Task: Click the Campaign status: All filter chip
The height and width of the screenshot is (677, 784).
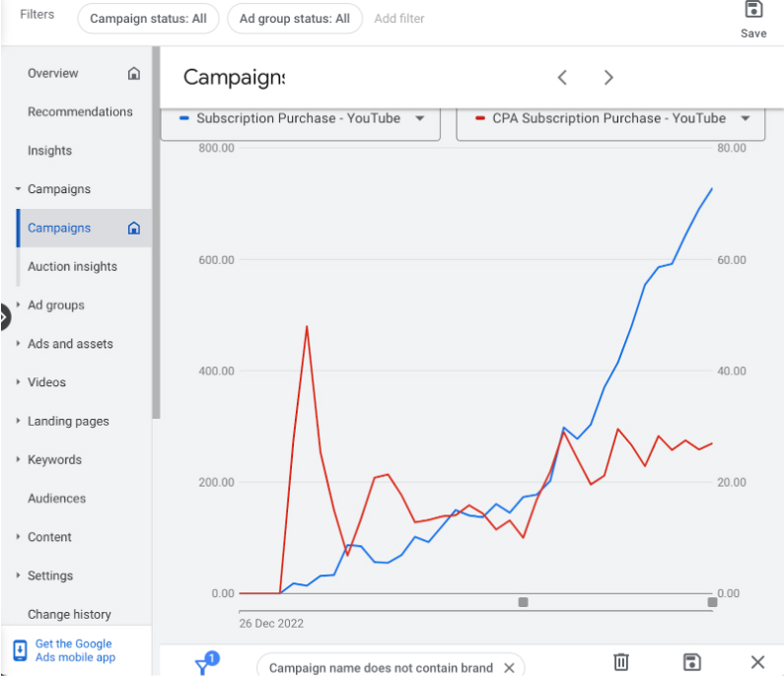Action: (148, 19)
